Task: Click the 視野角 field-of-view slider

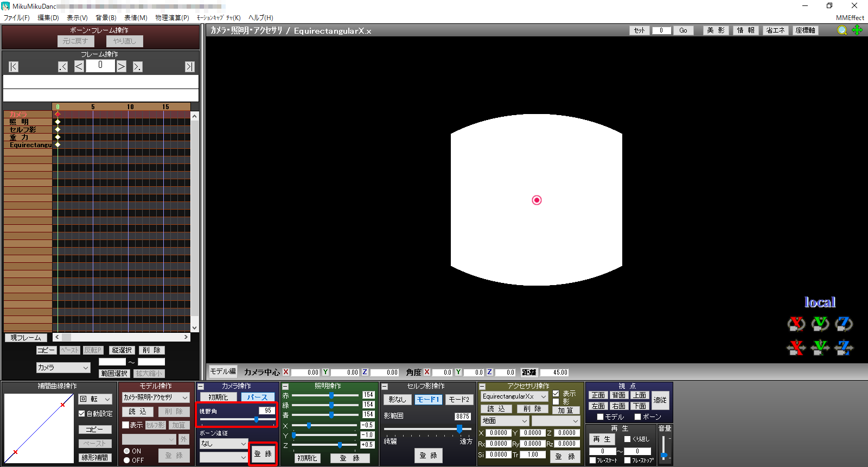Action: (237, 420)
